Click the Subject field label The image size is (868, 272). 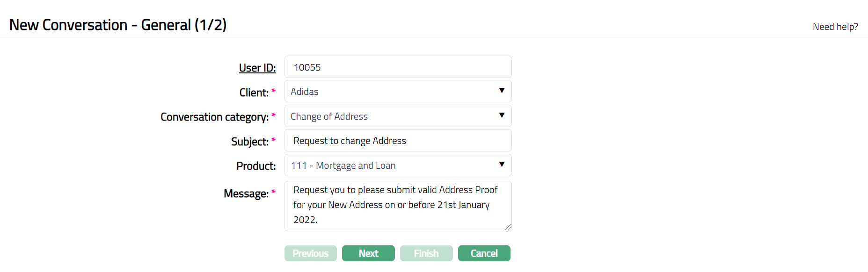(249, 142)
